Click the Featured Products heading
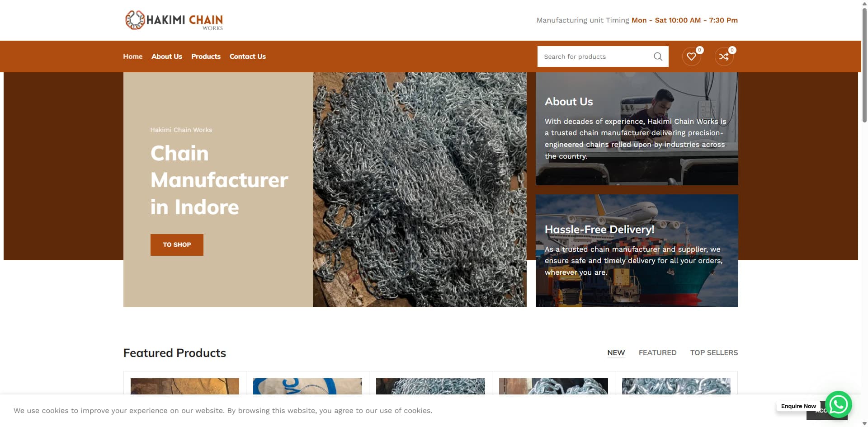 click(x=175, y=353)
